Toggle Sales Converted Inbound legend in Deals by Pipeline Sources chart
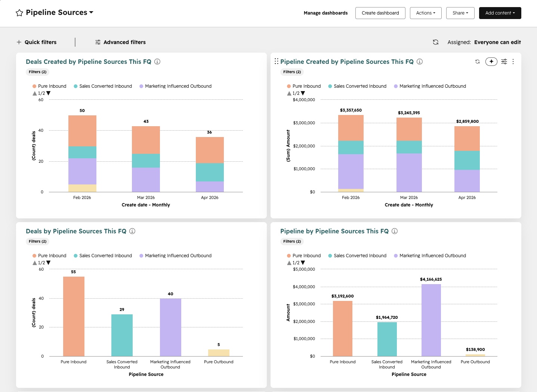The height and width of the screenshot is (392, 537). click(103, 256)
